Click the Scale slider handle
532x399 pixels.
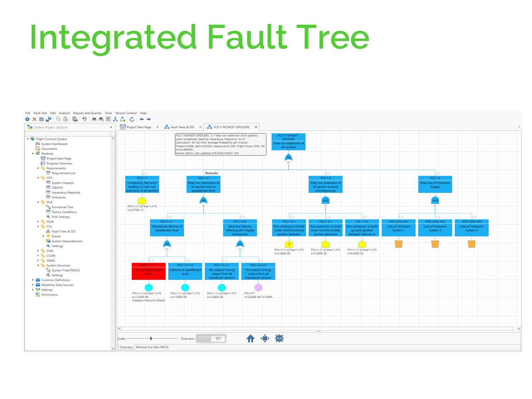(x=151, y=338)
